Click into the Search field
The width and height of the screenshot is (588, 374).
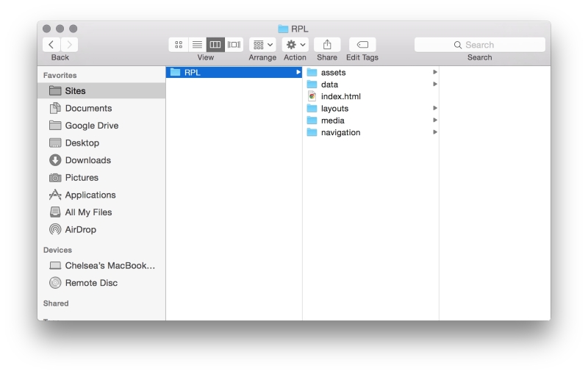tap(480, 45)
